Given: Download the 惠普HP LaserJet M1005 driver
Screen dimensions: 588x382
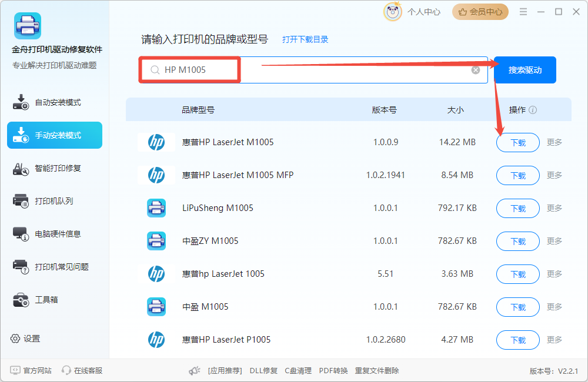Looking at the screenshot, I should [518, 142].
